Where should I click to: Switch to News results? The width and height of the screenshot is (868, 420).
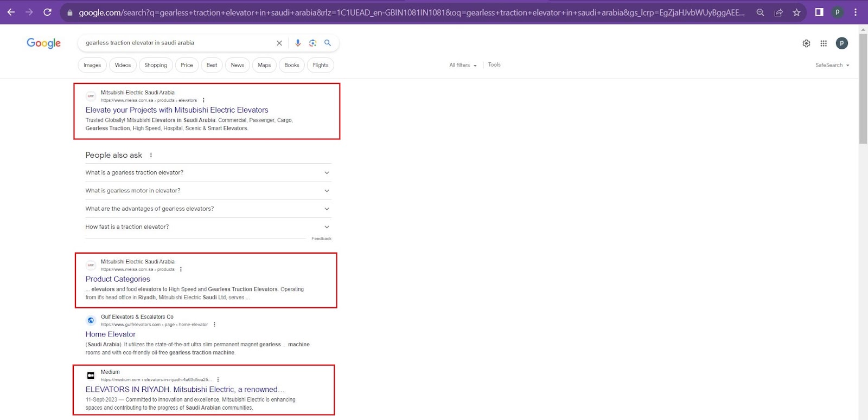click(x=238, y=65)
